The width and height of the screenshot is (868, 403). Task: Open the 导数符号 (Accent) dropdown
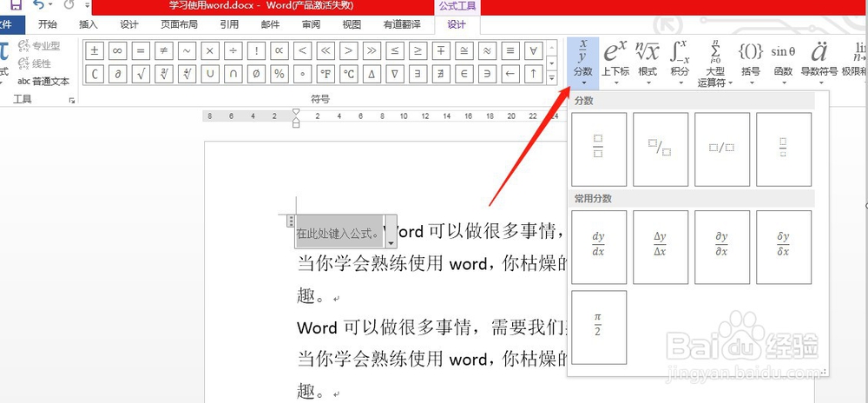coord(819,63)
